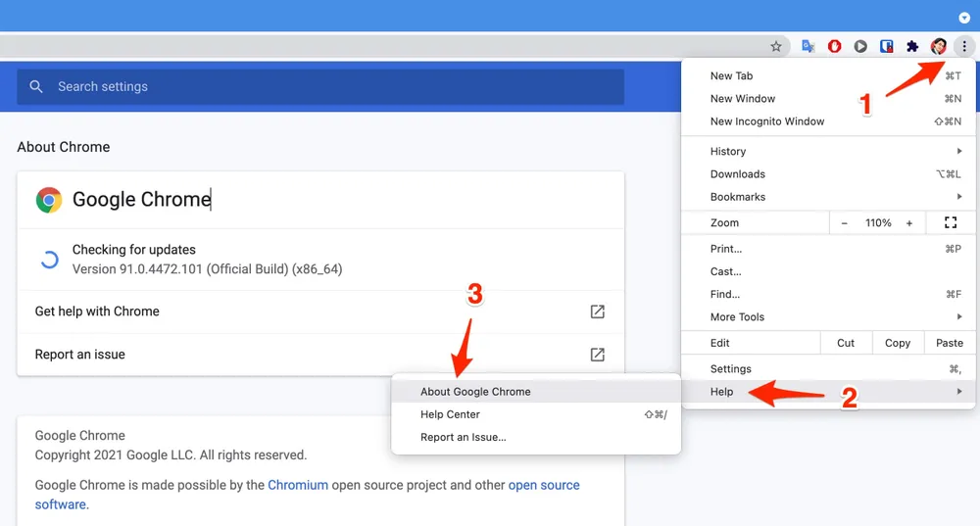Open external link for Get help with Chrome
This screenshot has width=980, height=526.
point(598,311)
